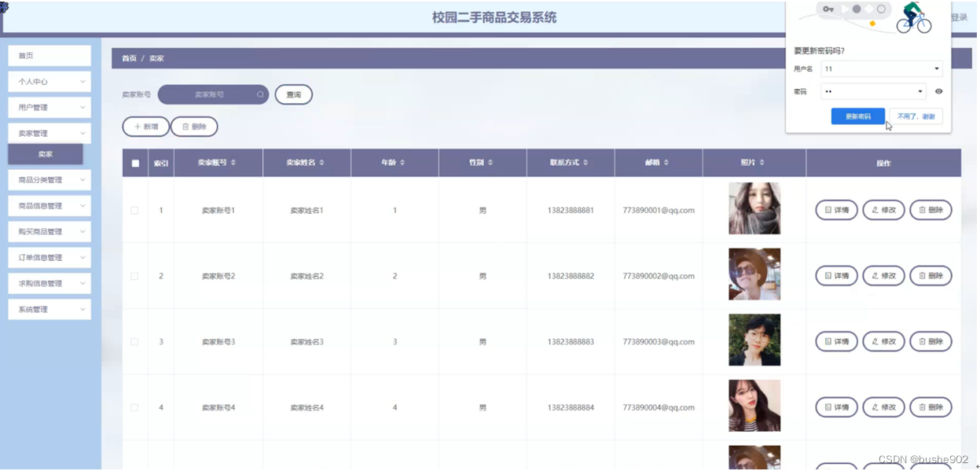The height and width of the screenshot is (471, 980).
Task: Click phone number 13823888883 cell
Action: [571, 342]
